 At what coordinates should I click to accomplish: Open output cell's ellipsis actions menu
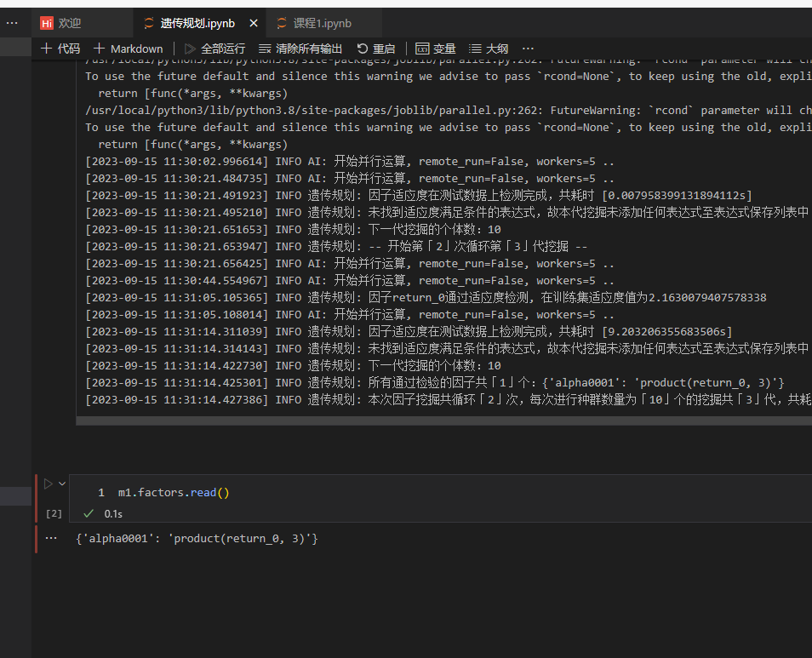click(51, 539)
